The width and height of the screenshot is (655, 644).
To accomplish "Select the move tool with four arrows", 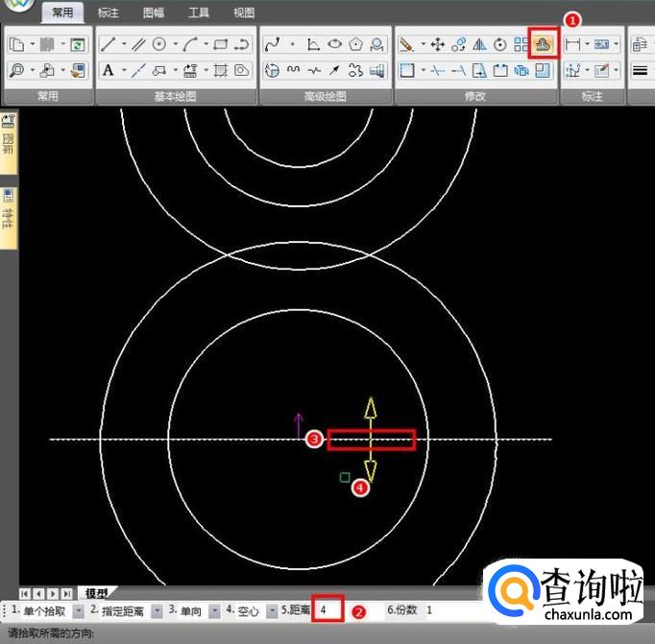I will (437, 44).
